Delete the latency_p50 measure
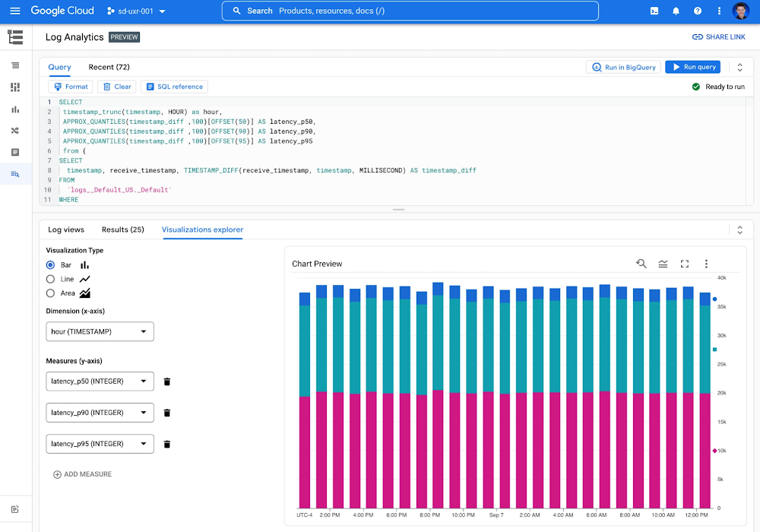This screenshot has width=760, height=532. (x=167, y=382)
